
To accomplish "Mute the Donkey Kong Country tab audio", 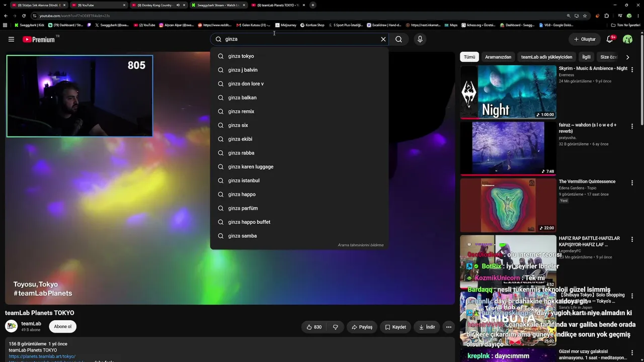I will pos(178,5).
